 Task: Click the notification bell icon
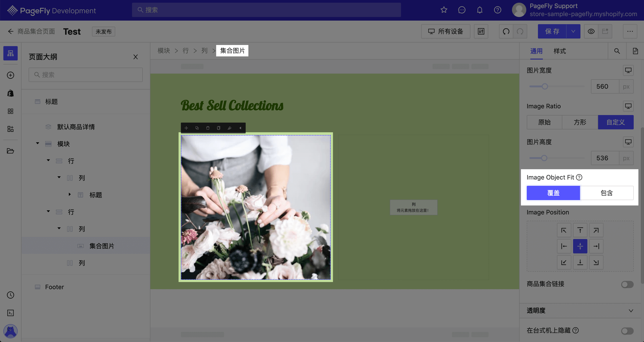[480, 10]
